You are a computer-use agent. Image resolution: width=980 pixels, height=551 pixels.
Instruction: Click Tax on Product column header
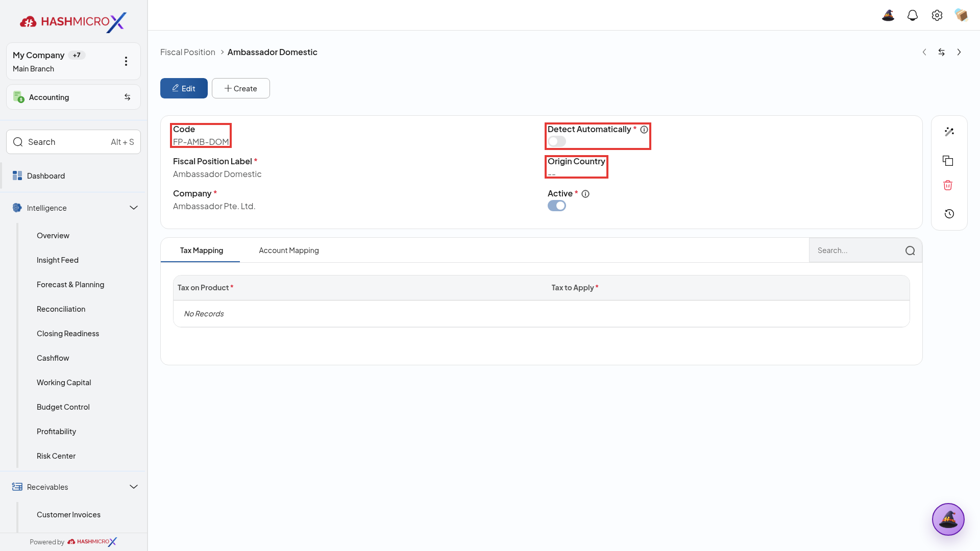pos(205,288)
